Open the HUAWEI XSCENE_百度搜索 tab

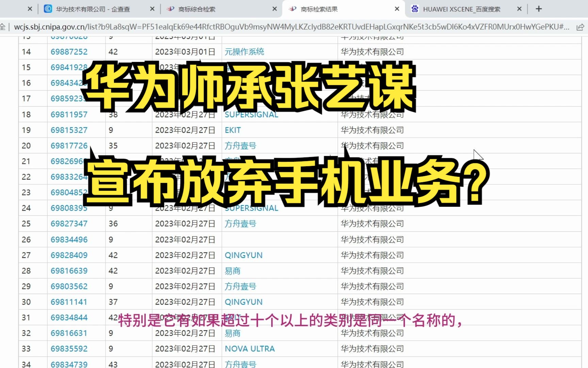461,9
